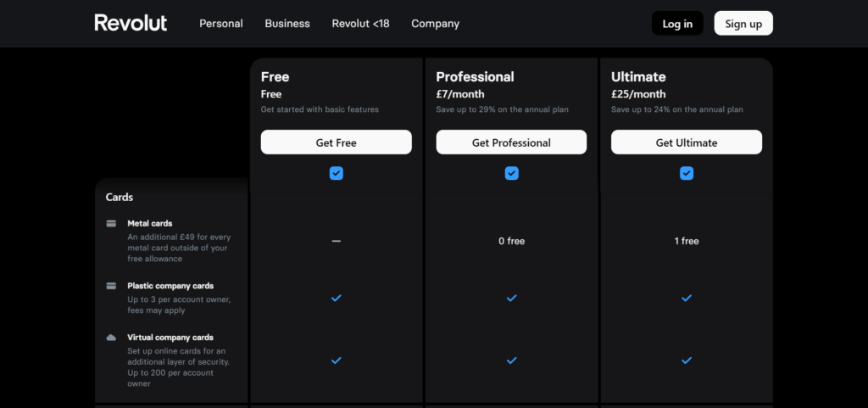Open the Revolut <18 menu
The width and height of the screenshot is (868, 408).
pos(360,24)
